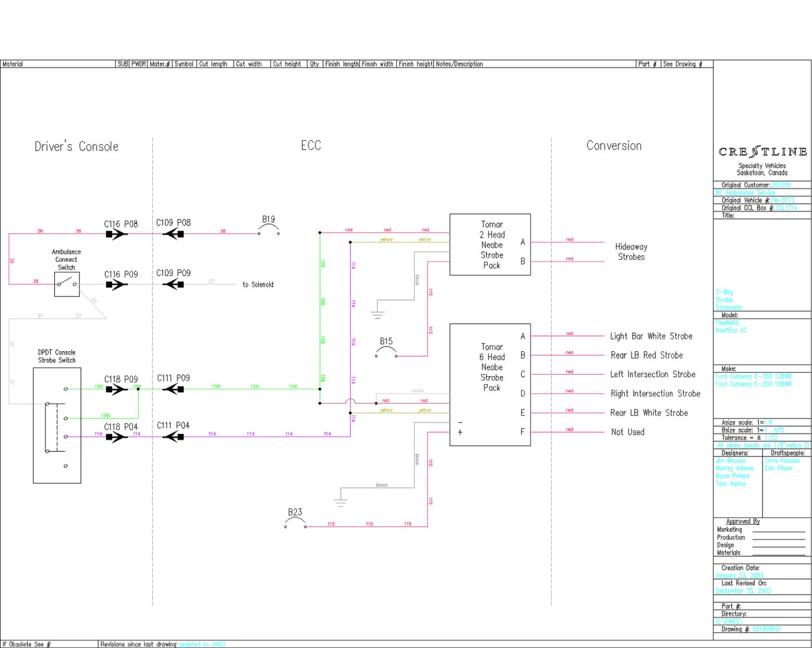Click the 'to Solenoid' text label

click(258, 285)
